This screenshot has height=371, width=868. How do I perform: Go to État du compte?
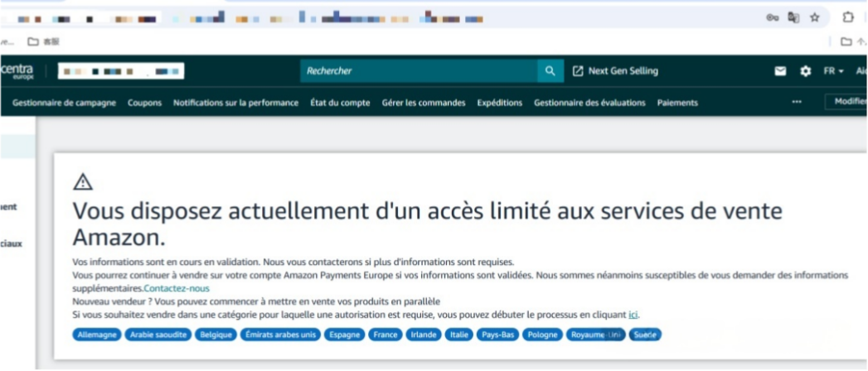click(x=340, y=103)
